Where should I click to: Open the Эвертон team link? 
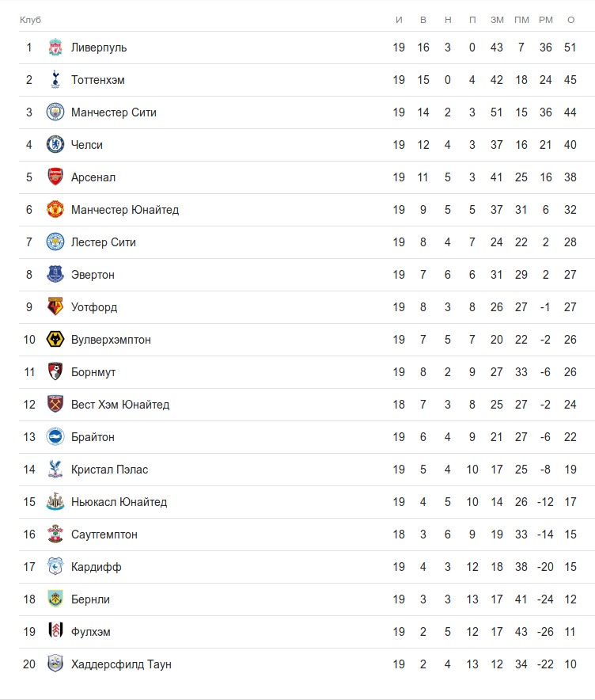pos(93,275)
